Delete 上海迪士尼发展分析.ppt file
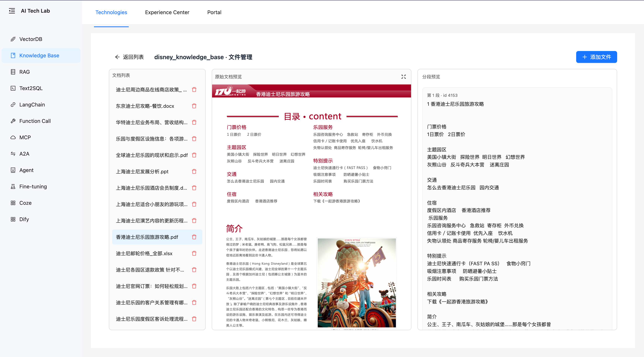The width and height of the screenshot is (644, 357). pyautogui.click(x=194, y=171)
